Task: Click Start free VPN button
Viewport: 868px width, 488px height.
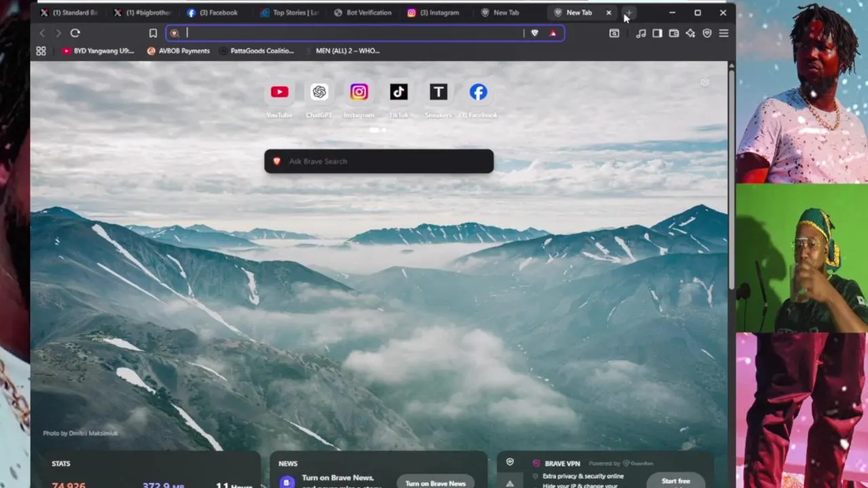Action: (676, 481)
